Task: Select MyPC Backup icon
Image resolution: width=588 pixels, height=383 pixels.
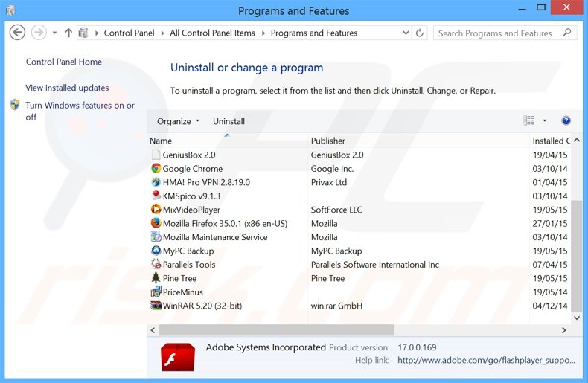Action: (x=156, y=251)
